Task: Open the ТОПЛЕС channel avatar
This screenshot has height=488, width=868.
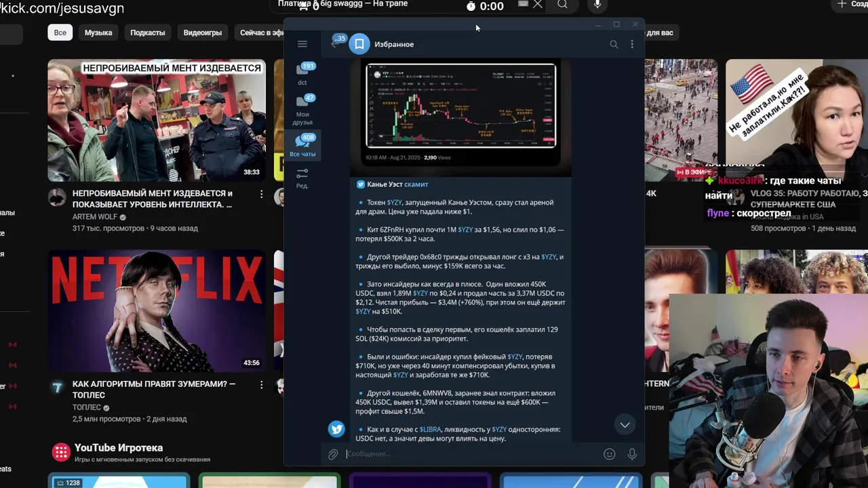Action: click(58, 387)
